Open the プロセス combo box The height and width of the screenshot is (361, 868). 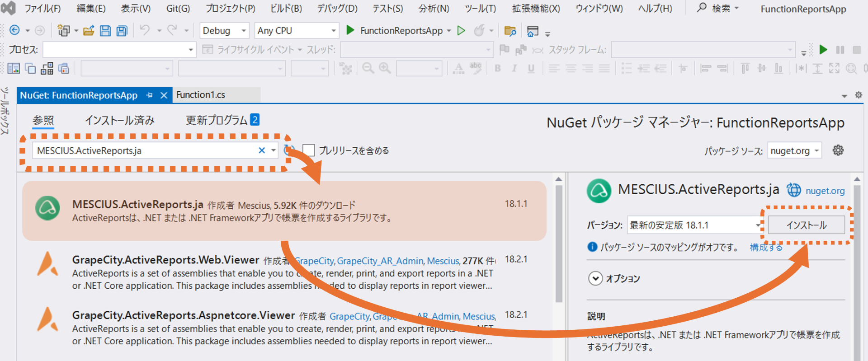point(119,49)
